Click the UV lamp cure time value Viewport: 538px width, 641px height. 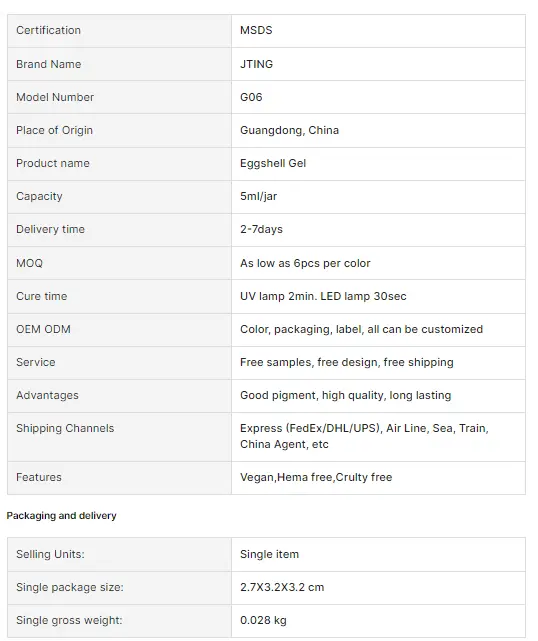point(323,296)
